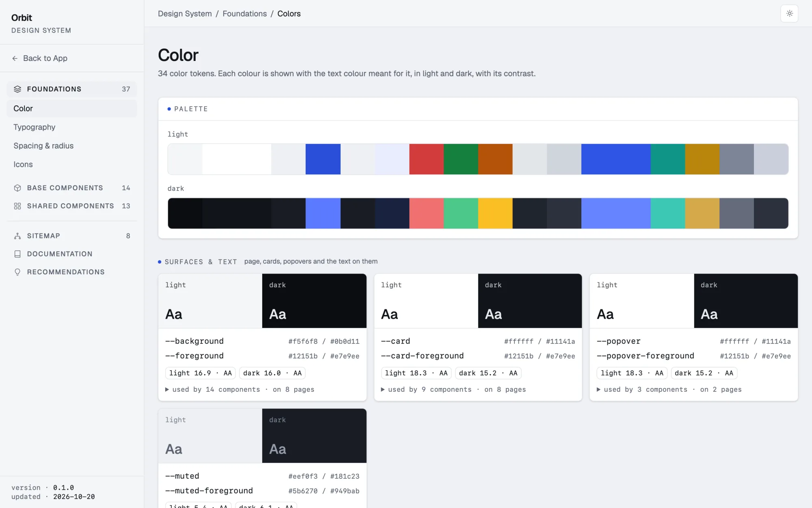This screenshot has width=812, height=508.
Task: Open Spacing & radius page
Action: 72,146
